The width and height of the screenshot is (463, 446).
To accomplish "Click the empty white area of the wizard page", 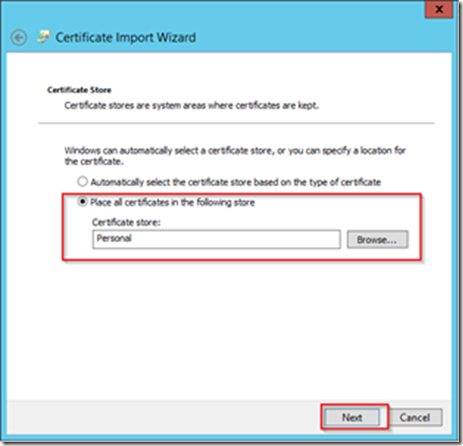I will (229, 330).
